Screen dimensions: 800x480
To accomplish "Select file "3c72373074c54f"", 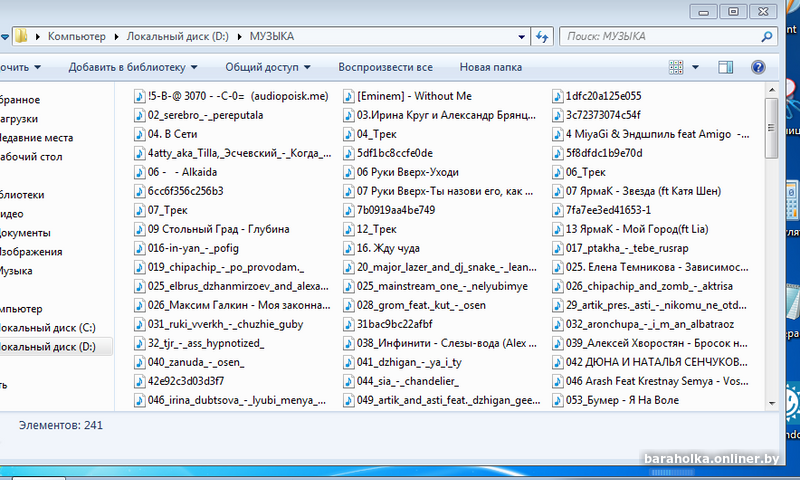I will (597, 115).
